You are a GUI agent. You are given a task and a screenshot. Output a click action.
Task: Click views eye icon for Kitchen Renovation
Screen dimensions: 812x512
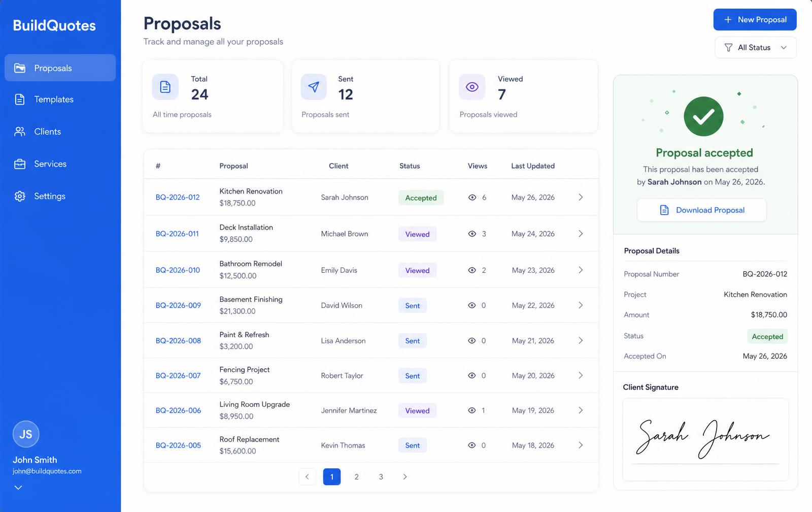[472, 198]
